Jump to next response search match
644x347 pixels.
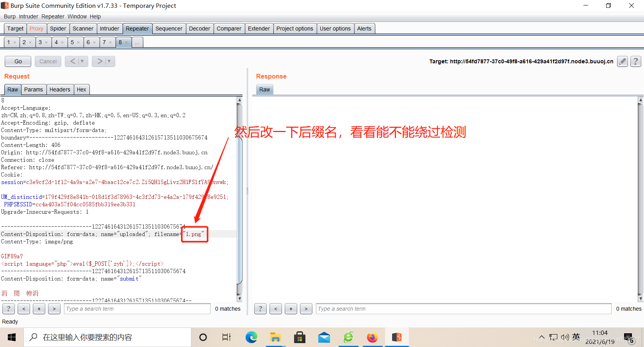[x=306, y=309]
